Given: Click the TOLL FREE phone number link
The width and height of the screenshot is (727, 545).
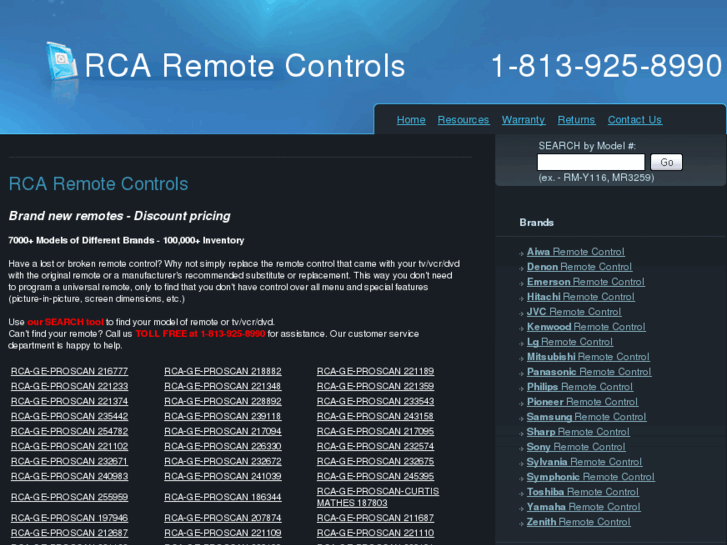Looking at the screenshot, I should [x=200, y=334].
